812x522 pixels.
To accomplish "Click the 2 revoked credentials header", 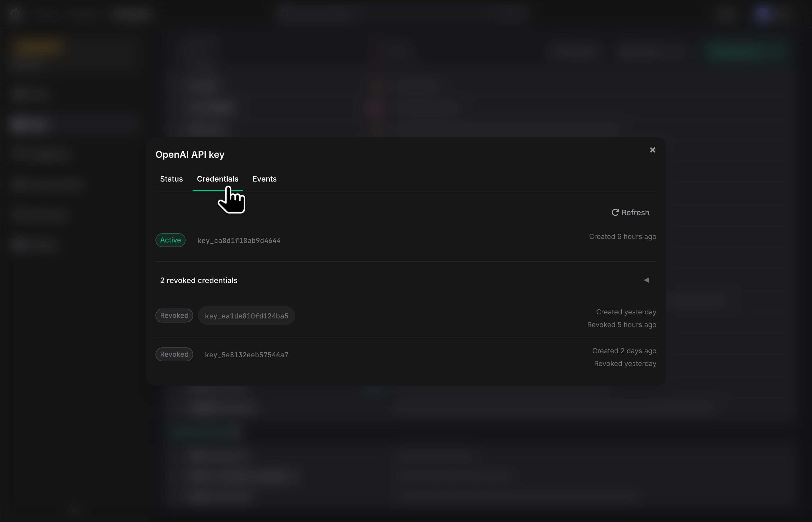I will point(406,280).
